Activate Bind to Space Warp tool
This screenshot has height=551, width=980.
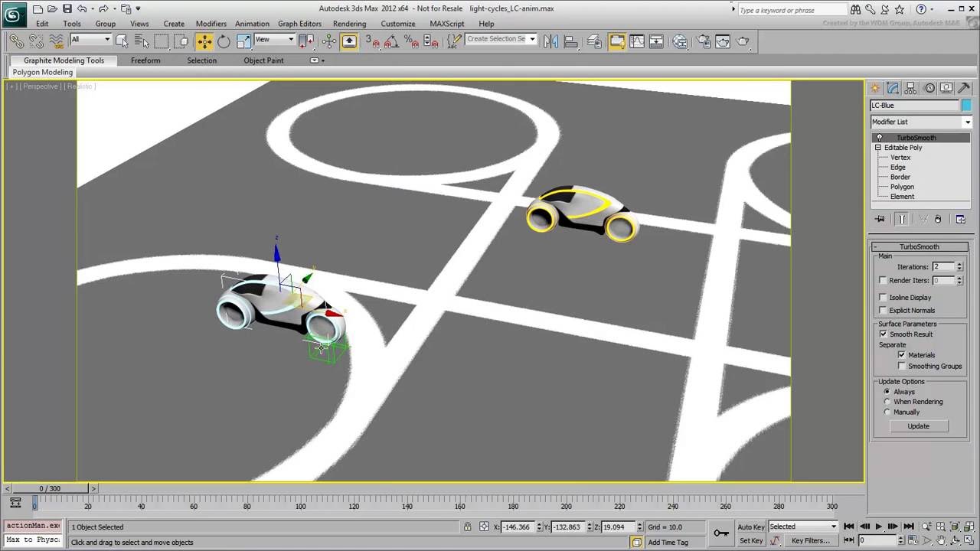point(56,41)
